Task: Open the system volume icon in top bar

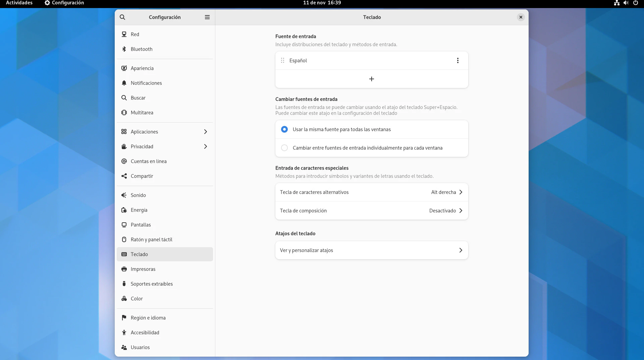Action: tap(626, 3)
